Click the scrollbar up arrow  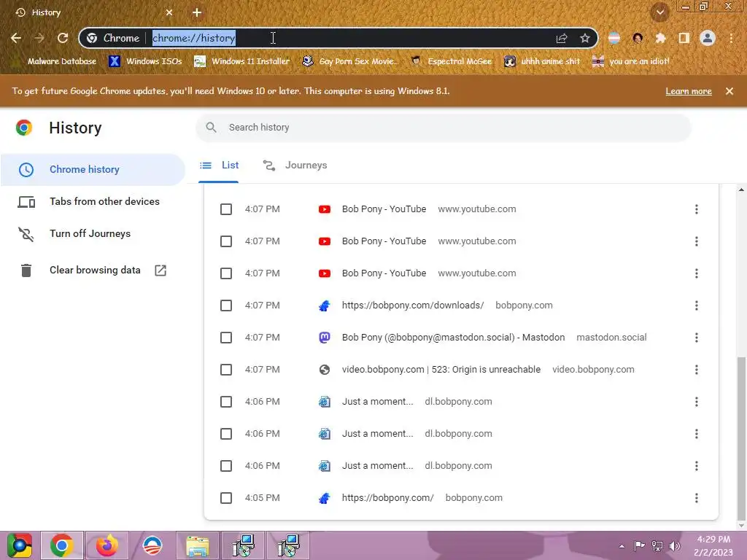[741, 190]
